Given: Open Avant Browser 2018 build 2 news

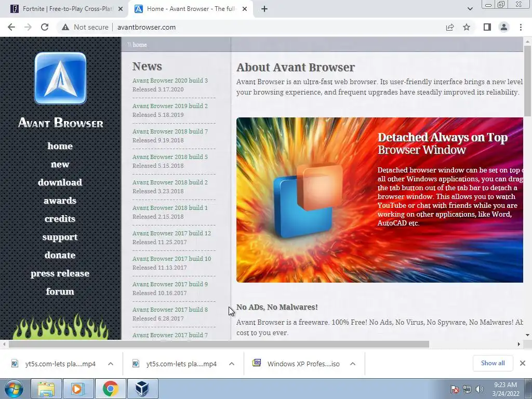Looking at the screenshot, I should pos(170,182).
